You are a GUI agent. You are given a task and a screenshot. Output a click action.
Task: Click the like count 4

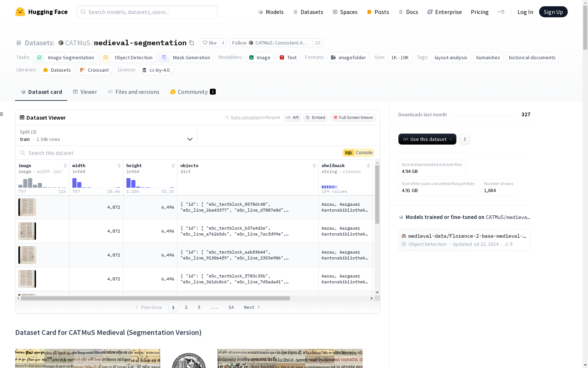[x=223, y=43]
